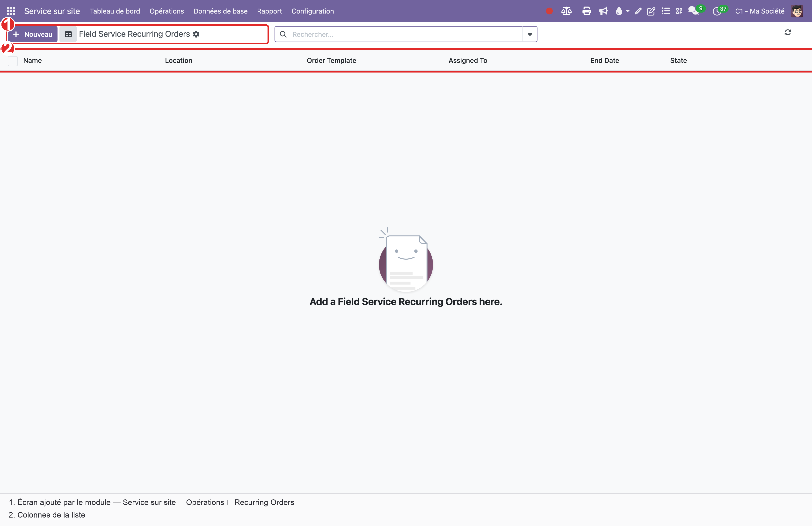The width and height of the screenshot is (812, 526).
Task: Sort by the Location column header
Action: (x=178, y=60)
